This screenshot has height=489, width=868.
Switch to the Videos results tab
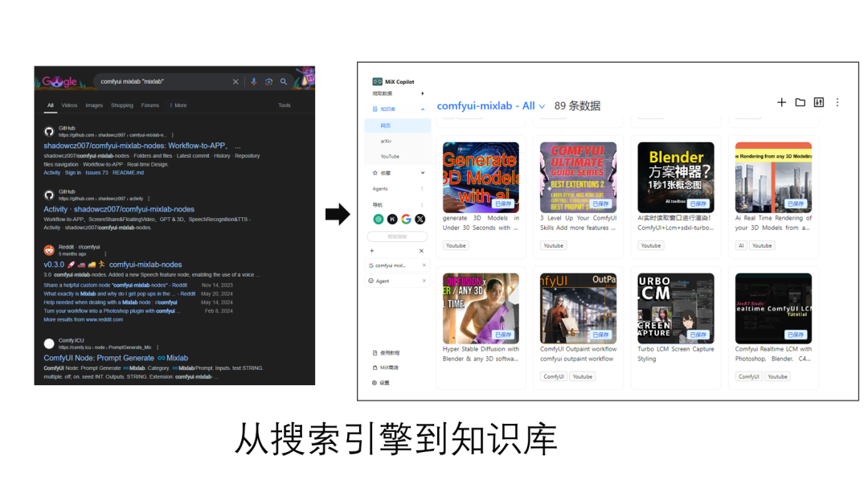click(69, 105)
